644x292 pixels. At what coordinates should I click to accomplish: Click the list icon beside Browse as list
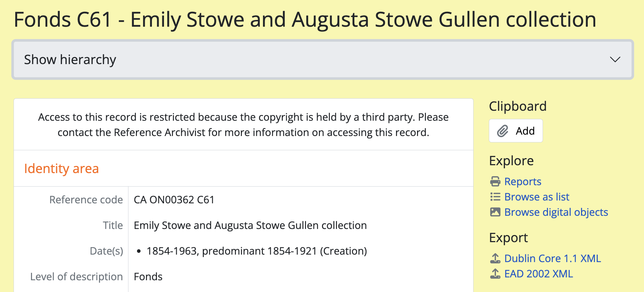tap(495, 197)
